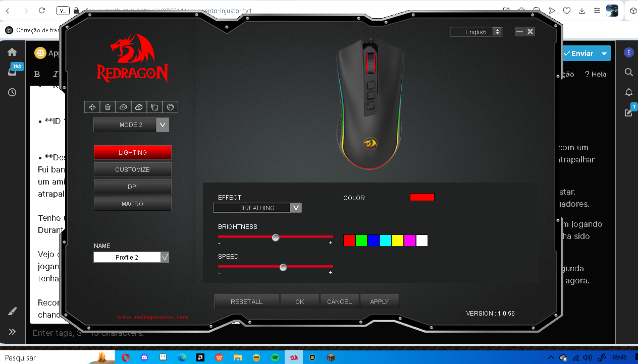638x364 pixels.
Task: Click the SPEED slider handle
Action: point(283,267)
